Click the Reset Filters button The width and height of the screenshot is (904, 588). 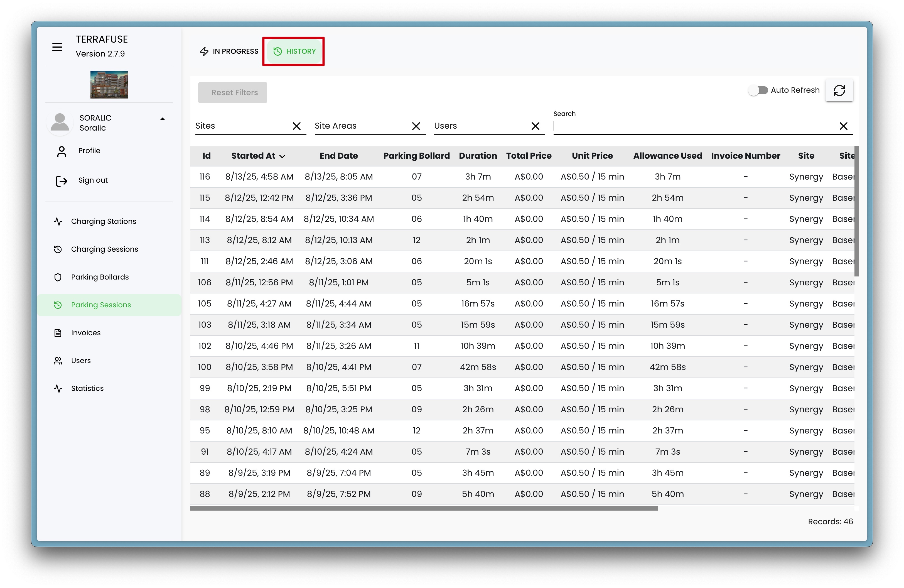(x=232, y=93)
